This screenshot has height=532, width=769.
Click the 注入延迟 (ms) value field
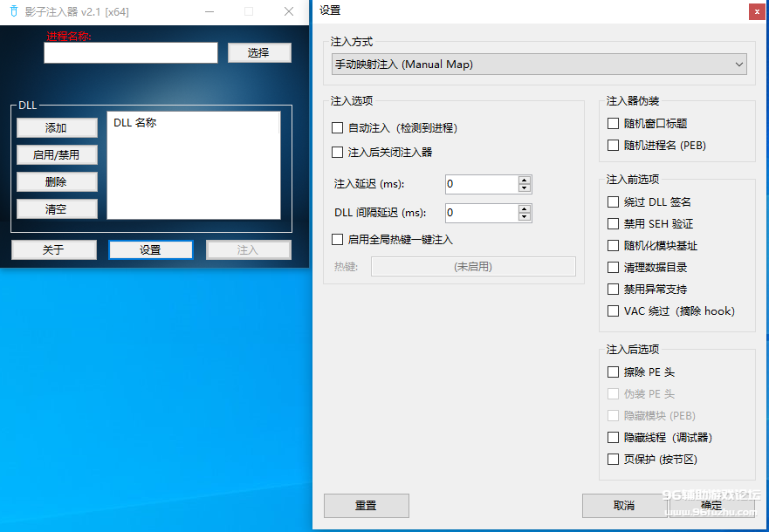click(x=482, y=184)
